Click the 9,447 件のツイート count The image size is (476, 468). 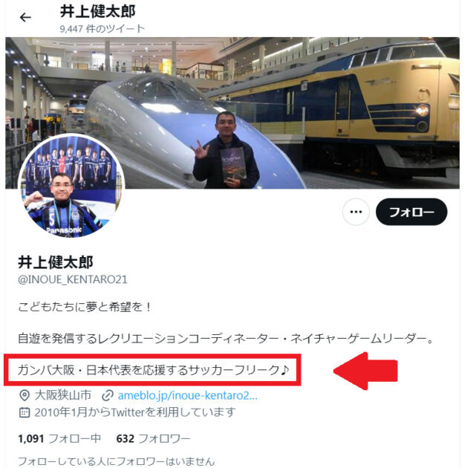tap(102, 29)
